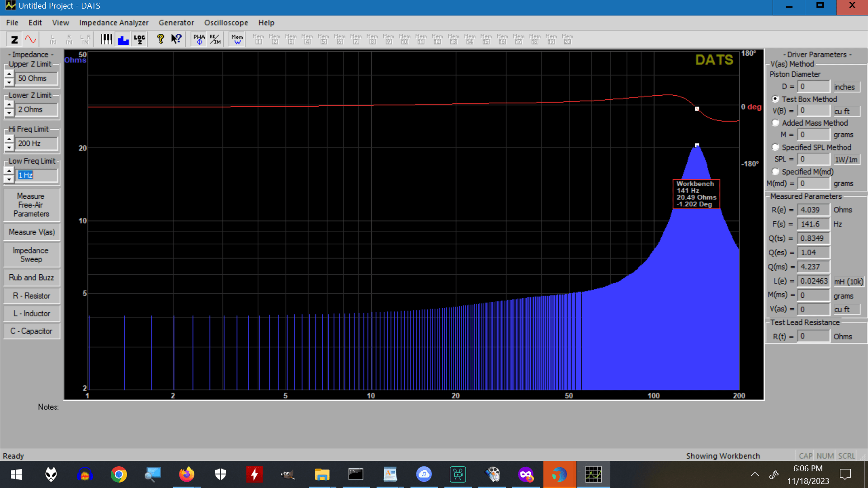
Task: Open Windows Security shield taskbar icon
Action: [x=220, y=474]
